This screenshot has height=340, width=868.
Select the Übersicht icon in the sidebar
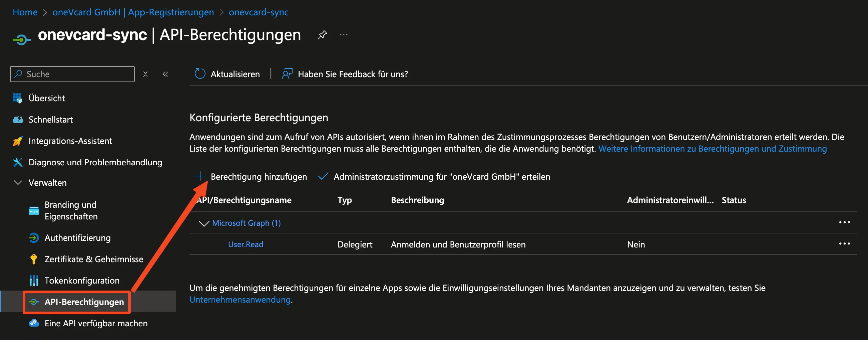pyautogui.click(x=17, y=98)
